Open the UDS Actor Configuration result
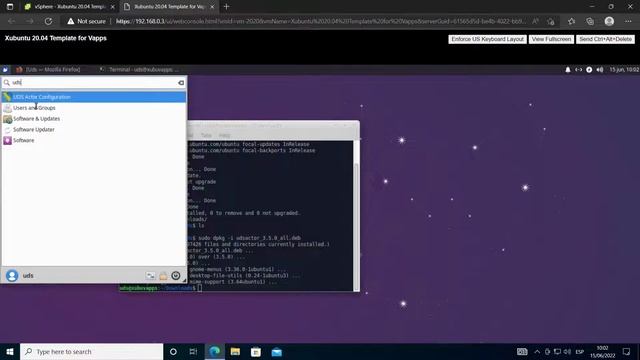The image size is (640, 360). (x=94, y=97)
